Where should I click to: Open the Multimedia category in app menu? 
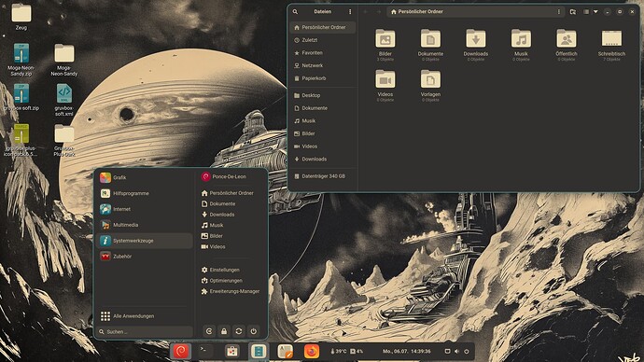[x=145, y=225]
